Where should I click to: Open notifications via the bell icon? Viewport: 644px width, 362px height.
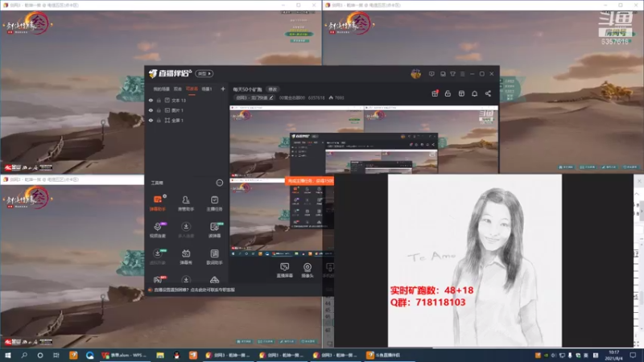coord(474,93)
